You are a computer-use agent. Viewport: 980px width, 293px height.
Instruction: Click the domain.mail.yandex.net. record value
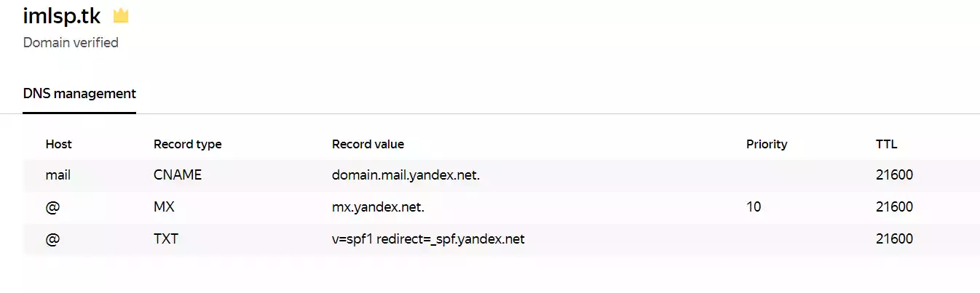[406, 175]
